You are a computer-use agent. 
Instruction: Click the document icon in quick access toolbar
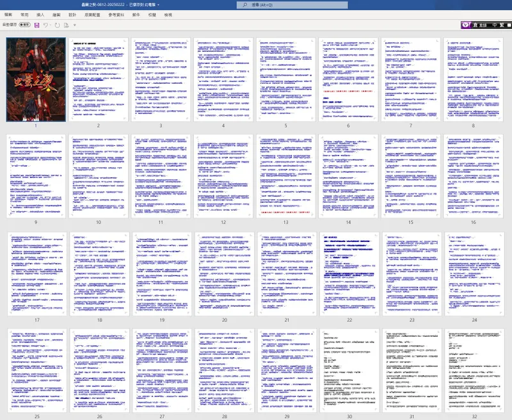67,25
